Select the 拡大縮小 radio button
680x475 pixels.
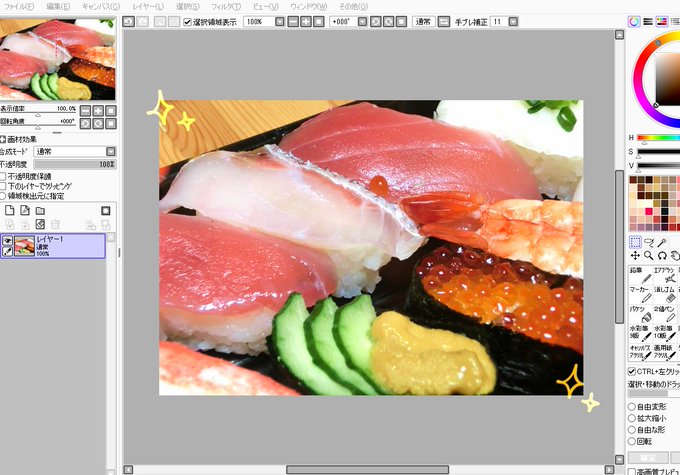(x=632, y=419)
